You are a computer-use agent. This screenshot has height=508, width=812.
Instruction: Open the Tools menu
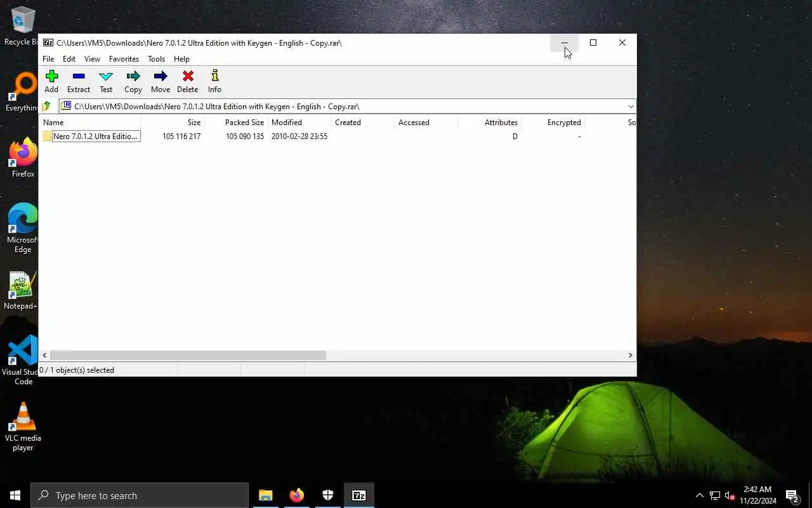156,59
